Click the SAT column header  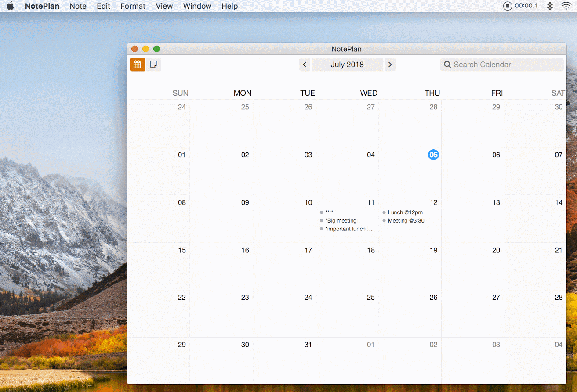(558, 93)
